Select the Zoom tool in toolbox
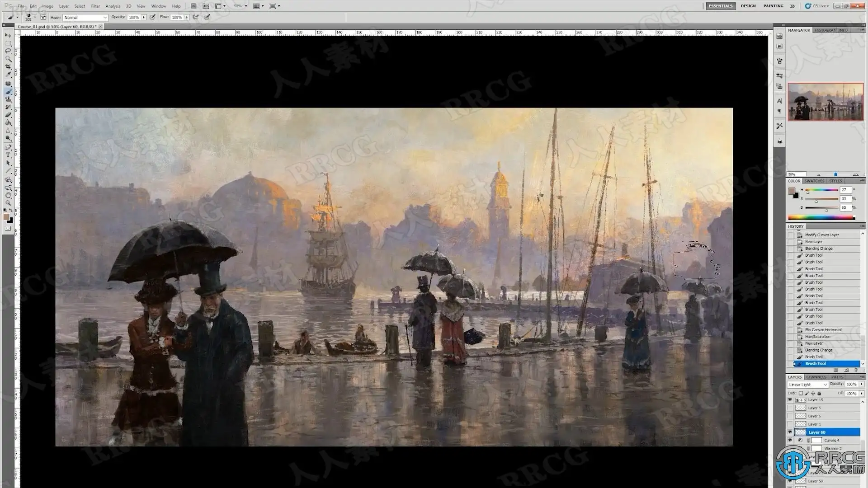The image size is (868, 488). (x=8, y=203)
